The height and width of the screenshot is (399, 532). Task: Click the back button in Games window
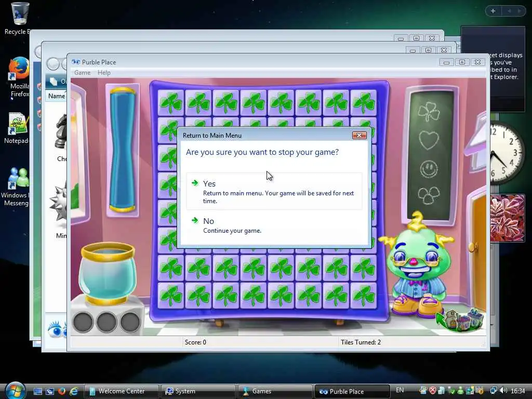click(x=53, y=64)
